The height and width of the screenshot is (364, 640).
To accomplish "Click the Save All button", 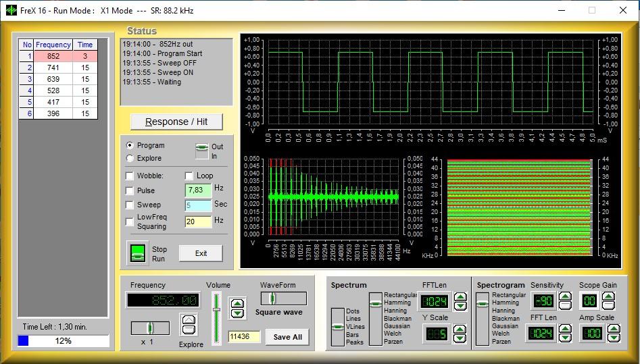I will pyautogui.click(x=288, y=337).
